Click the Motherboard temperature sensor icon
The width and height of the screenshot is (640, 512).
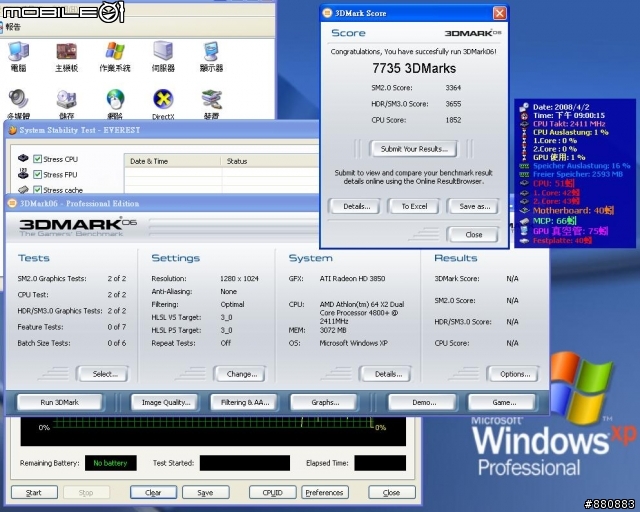524,211
